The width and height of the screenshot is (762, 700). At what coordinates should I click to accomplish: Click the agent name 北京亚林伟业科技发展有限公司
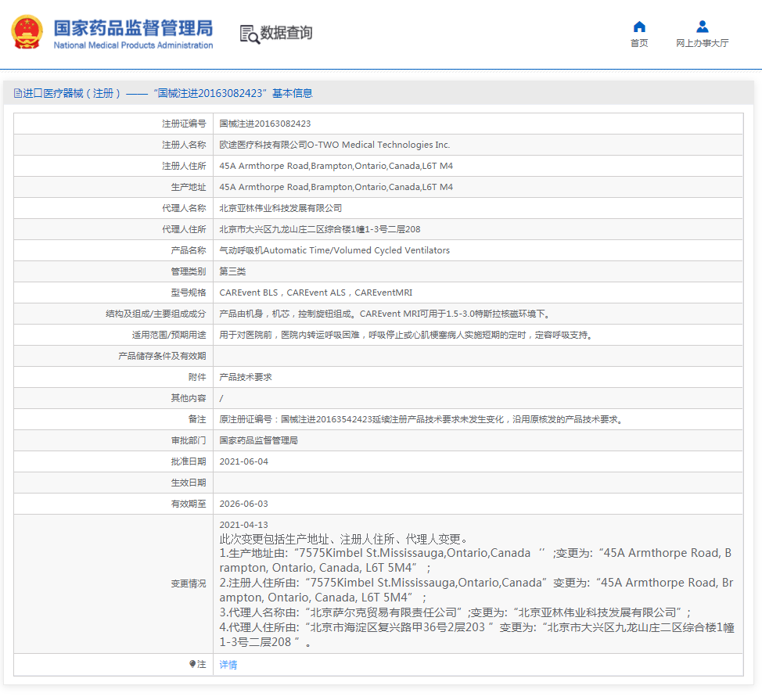coord(280,208)
